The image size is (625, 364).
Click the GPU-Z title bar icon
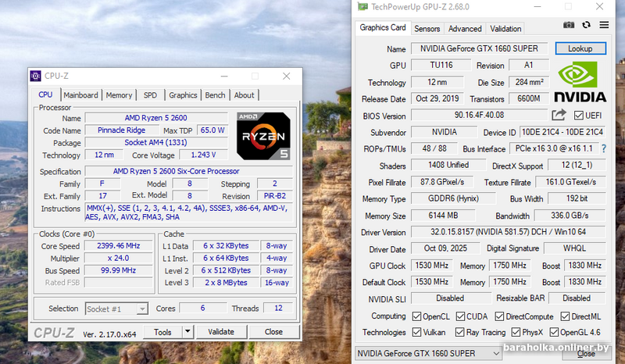(362, 6)
